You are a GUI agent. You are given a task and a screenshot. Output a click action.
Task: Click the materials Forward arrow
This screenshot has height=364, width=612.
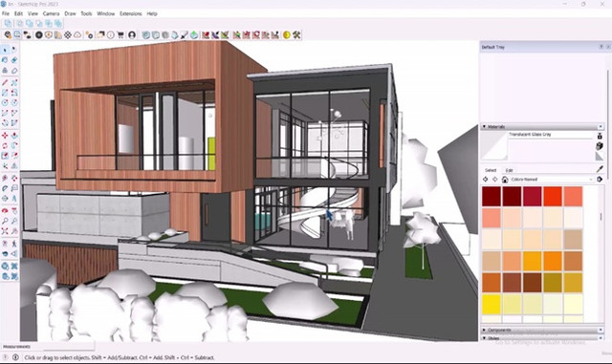click(x=495, y=180)
